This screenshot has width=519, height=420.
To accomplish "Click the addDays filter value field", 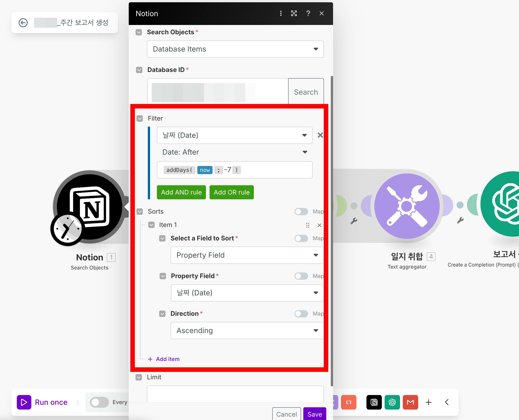I will (235, 170).
